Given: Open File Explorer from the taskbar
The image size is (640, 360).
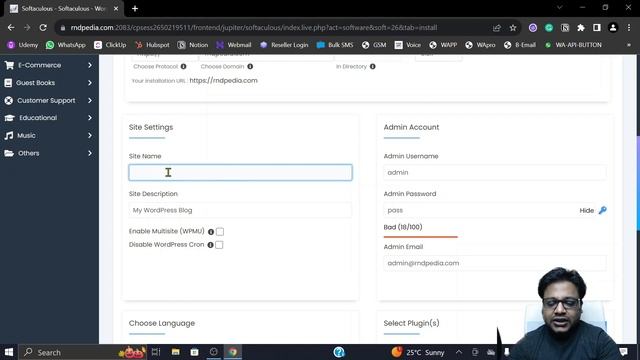Looking at the screenshot, I should [x=176, y=352].
